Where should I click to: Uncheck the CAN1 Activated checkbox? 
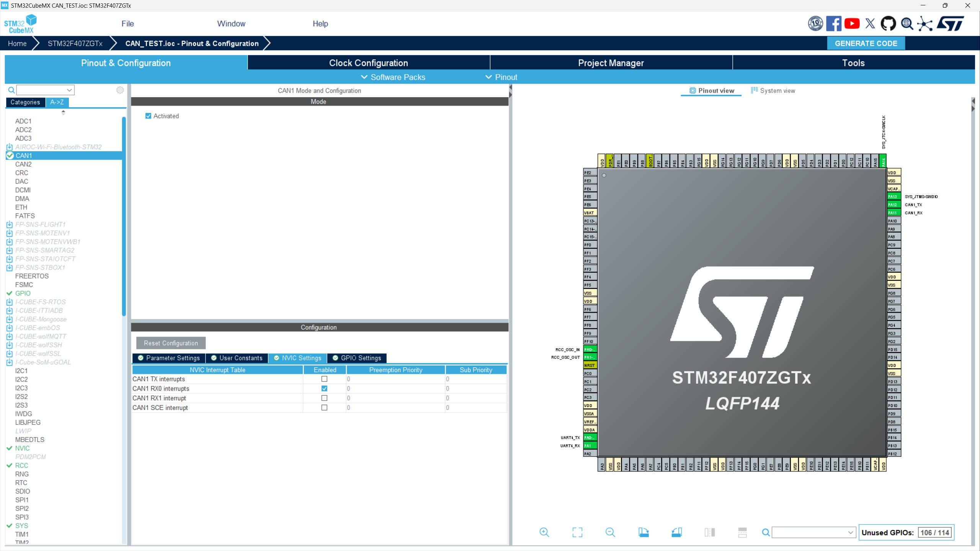(x=149, y=116)
